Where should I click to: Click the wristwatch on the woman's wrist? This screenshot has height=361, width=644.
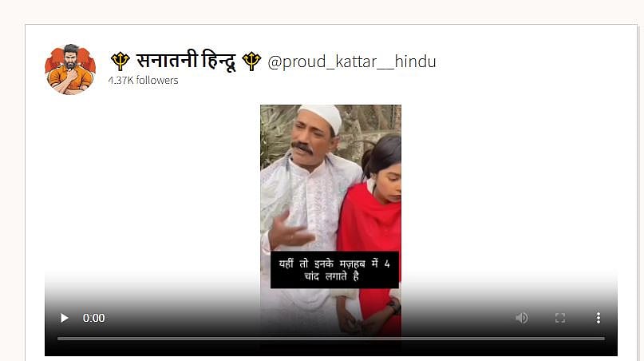pyautogui.click(x=395, y=306)
